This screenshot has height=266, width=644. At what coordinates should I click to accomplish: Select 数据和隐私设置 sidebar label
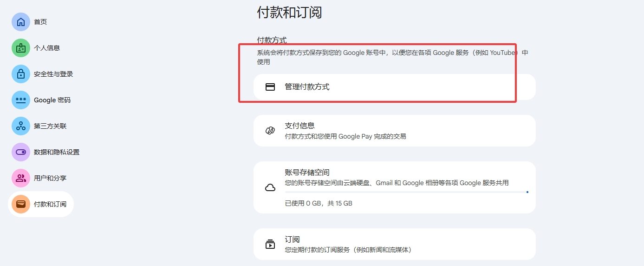pos(57,152)
